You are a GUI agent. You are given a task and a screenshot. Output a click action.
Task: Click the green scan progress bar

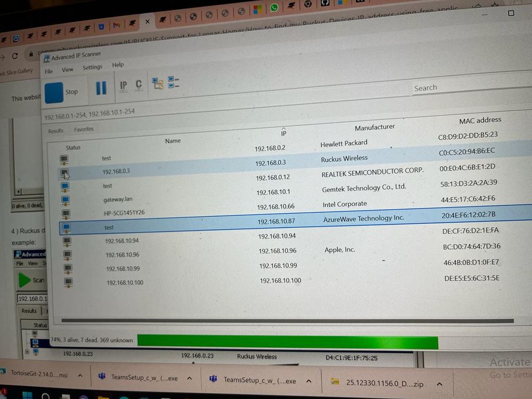tap(288, 342)
